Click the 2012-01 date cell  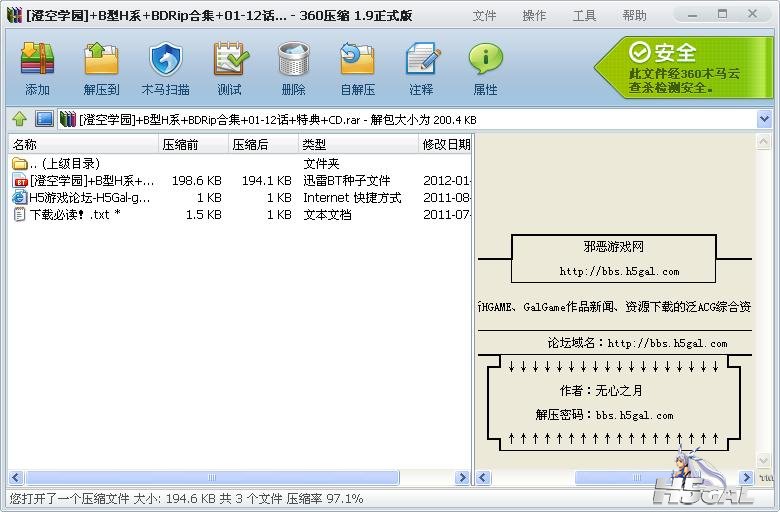pyautogui.click(x=447, y=181)
